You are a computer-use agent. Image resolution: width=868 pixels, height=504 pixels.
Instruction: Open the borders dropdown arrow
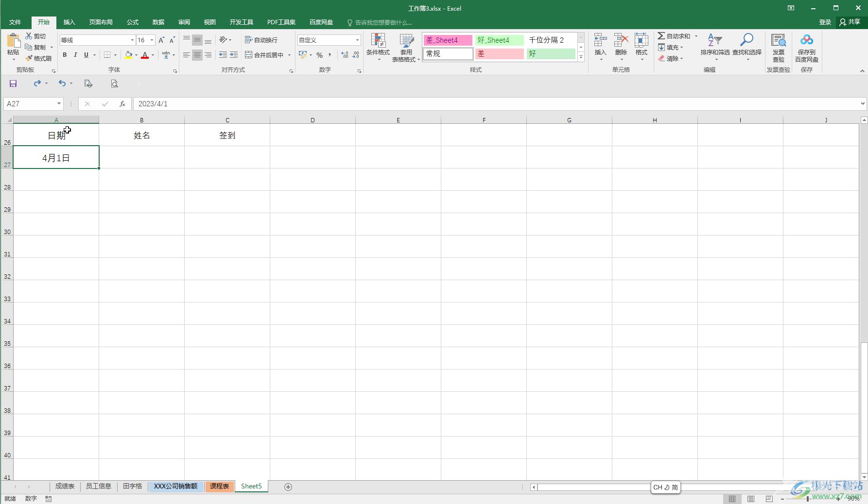(x=115, y=55)
